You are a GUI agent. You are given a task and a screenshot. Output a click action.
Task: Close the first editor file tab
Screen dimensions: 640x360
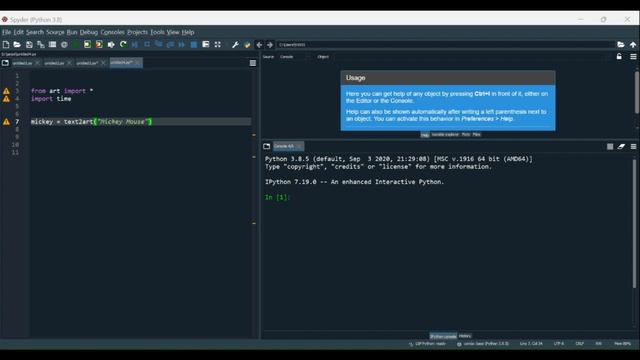point(38,63)
